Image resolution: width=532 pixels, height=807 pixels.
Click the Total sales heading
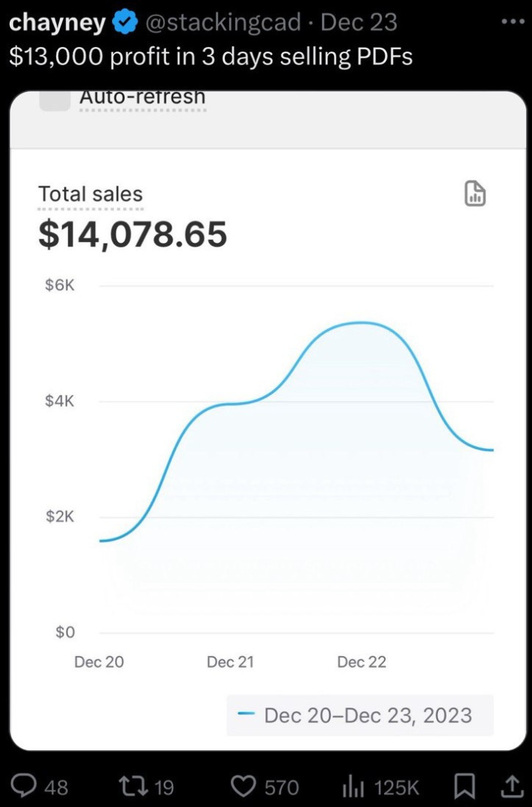pyautogui.click(x=90, y=194)
